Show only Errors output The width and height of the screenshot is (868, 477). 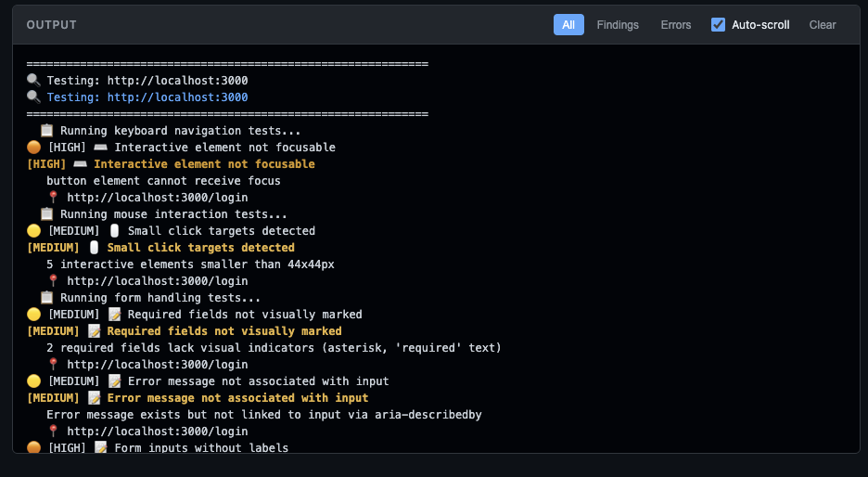676,25
